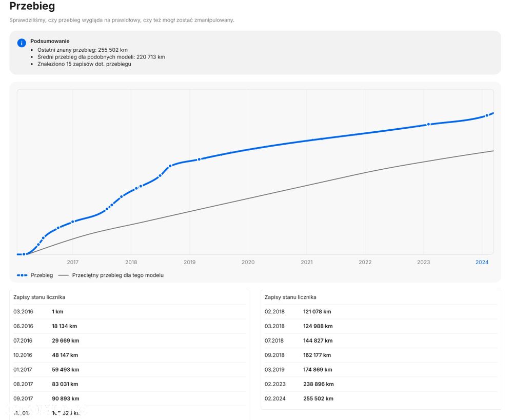Select the last chart data point near 2024

[487, 116]
